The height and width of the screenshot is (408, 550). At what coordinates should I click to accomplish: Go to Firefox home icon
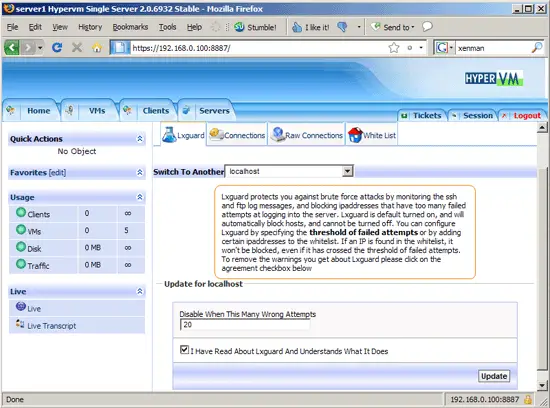[97, 47]
